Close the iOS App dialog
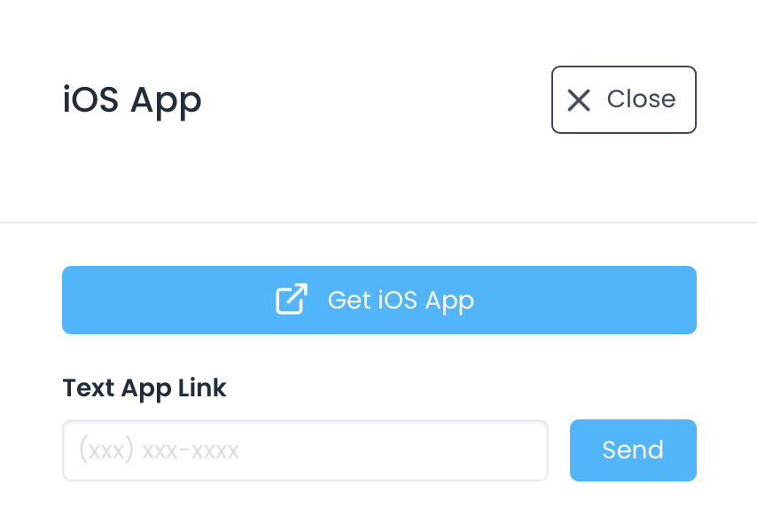This screenshot has height=532, width=757. pyautogui.click(x=623, y=100)
